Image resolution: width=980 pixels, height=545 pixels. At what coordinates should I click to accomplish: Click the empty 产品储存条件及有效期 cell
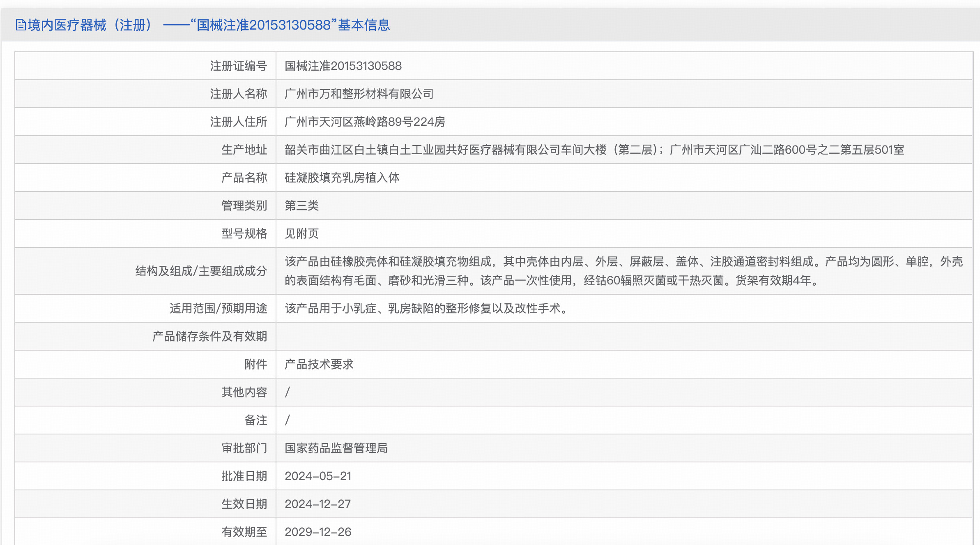pos(411,336)
